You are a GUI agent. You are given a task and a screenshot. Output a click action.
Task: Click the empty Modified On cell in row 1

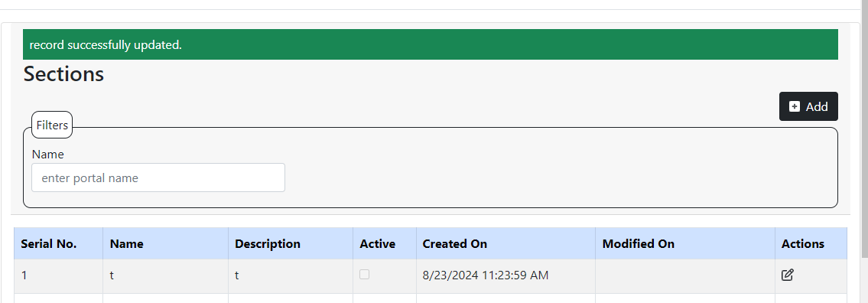(685, 276)
